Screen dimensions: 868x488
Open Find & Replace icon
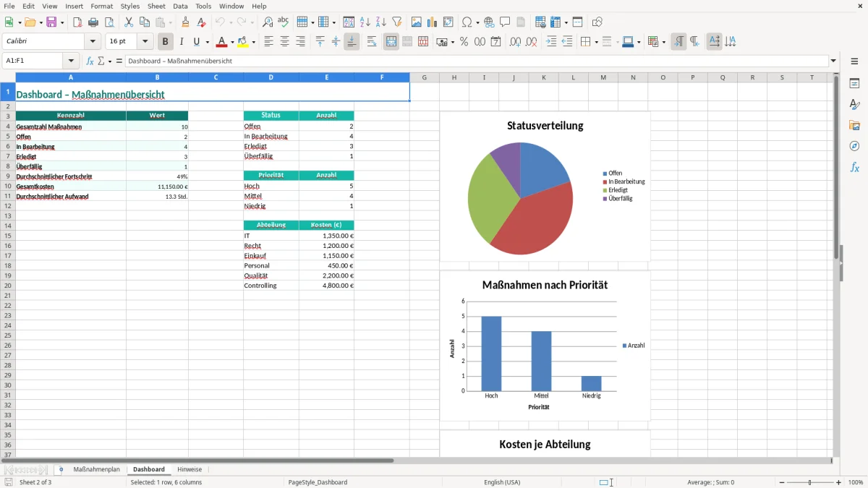coord(268,22)
